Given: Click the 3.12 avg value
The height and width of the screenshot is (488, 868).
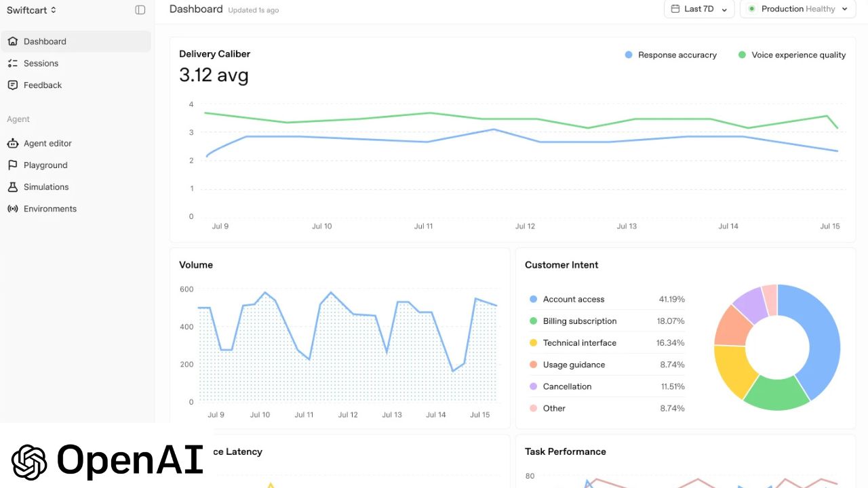Looking at the screenshot, I should coord(214,75).
